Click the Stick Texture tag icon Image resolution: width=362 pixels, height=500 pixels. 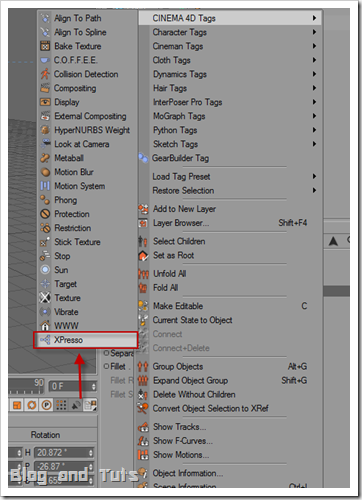tap(45, 242)
